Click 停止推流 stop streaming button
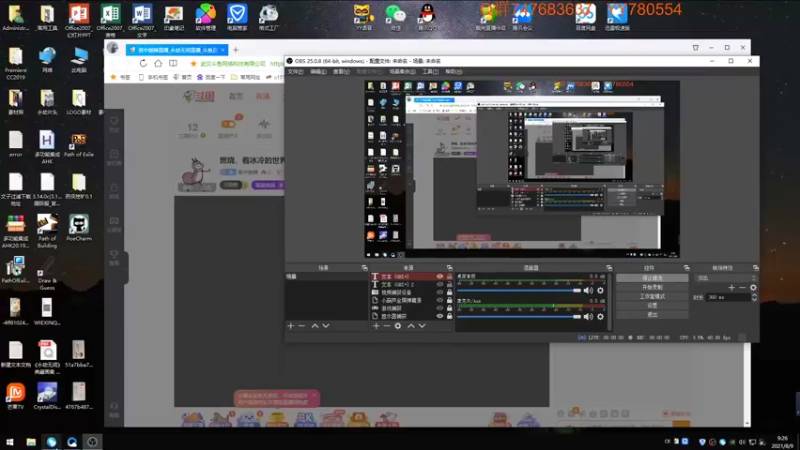The height and width of the screenshot is (450, 800). point(652,278)
